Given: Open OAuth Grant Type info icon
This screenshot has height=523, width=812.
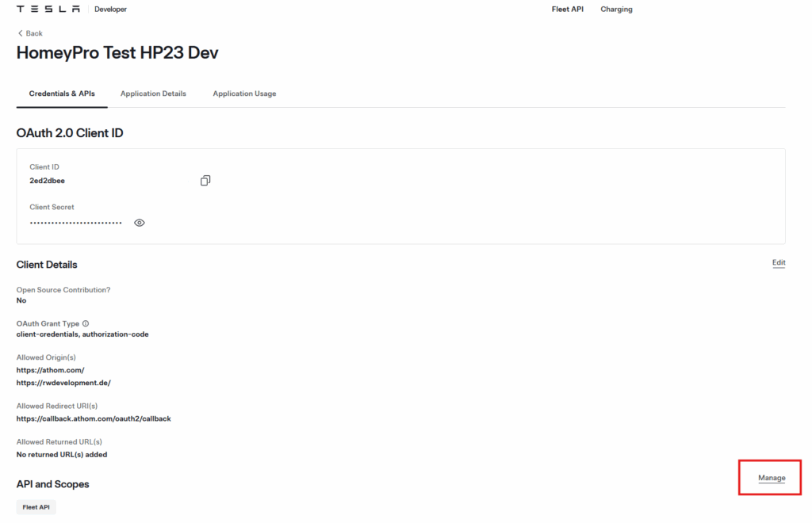Looking at the screenshot, I should pos(86,323).
